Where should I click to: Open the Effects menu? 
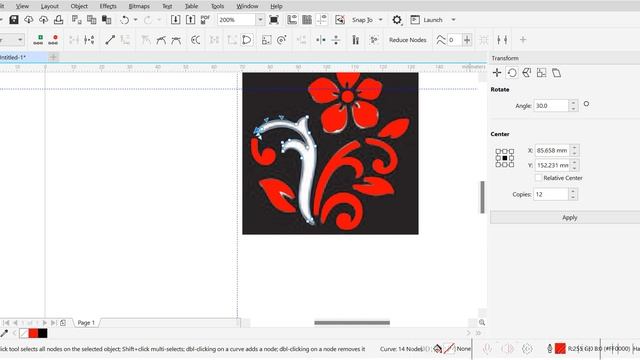point(108,6)
